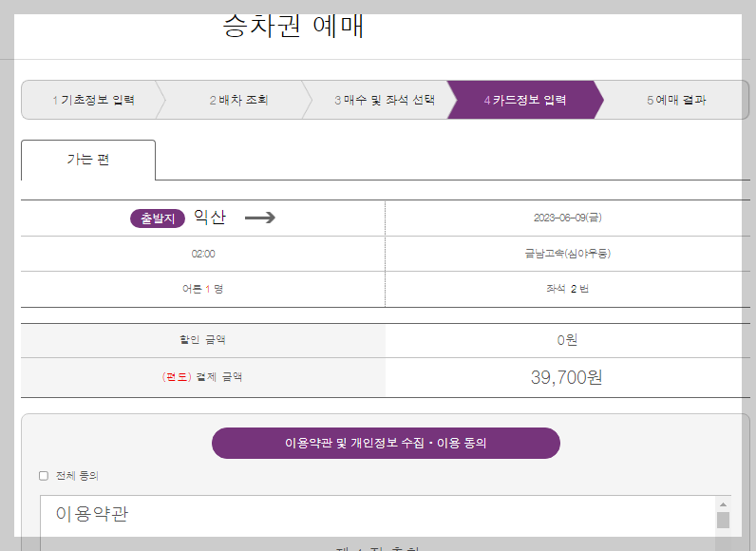Click the departure time 02:00
The height and width of the screenshot is (551, 756).
click(203, 254)
